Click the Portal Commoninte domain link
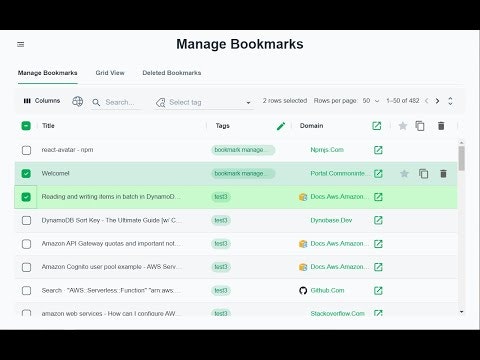Screen dimensions: 480x360 tap(340, 173)
